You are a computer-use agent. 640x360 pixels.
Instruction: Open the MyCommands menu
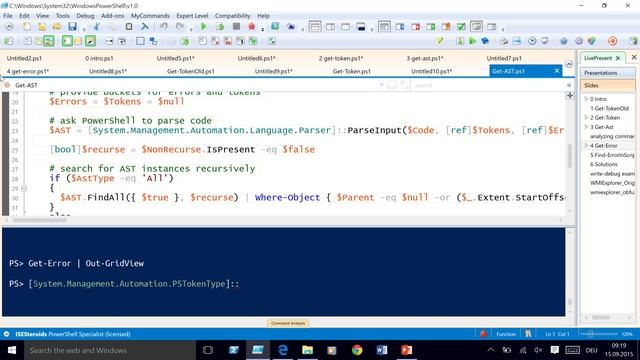pyautogui.click(x=150, y=16)
